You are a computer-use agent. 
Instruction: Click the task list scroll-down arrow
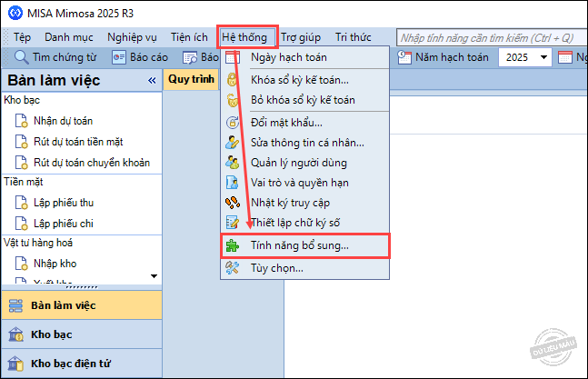[x=154, y=276]
